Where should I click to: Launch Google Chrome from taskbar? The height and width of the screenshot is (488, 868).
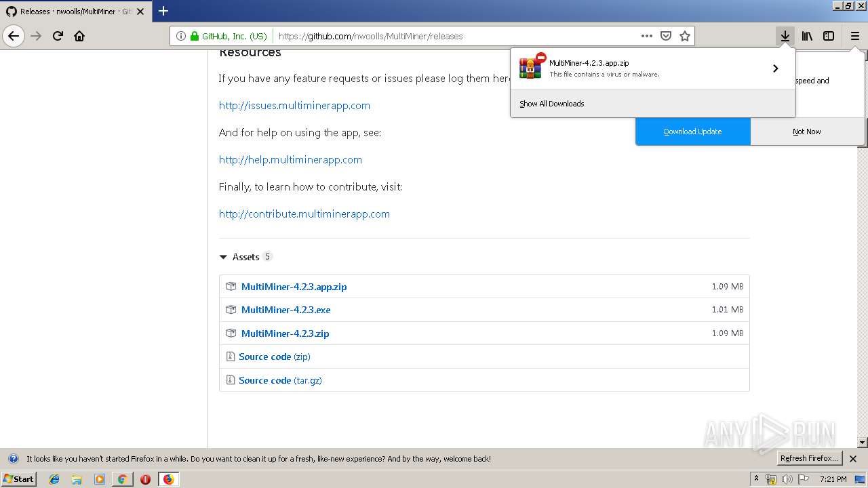[x=122, y=479]
